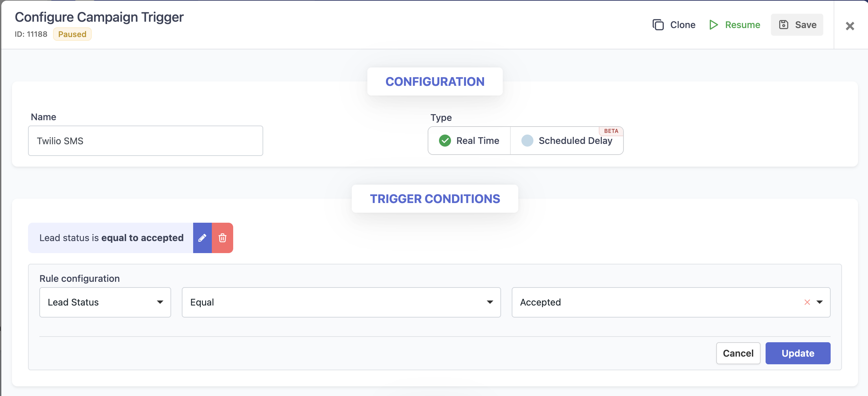This screenshot has width=868, height=396.
Task: Delete the lead status rule with trash icon
Action: [x=223, y=238]
